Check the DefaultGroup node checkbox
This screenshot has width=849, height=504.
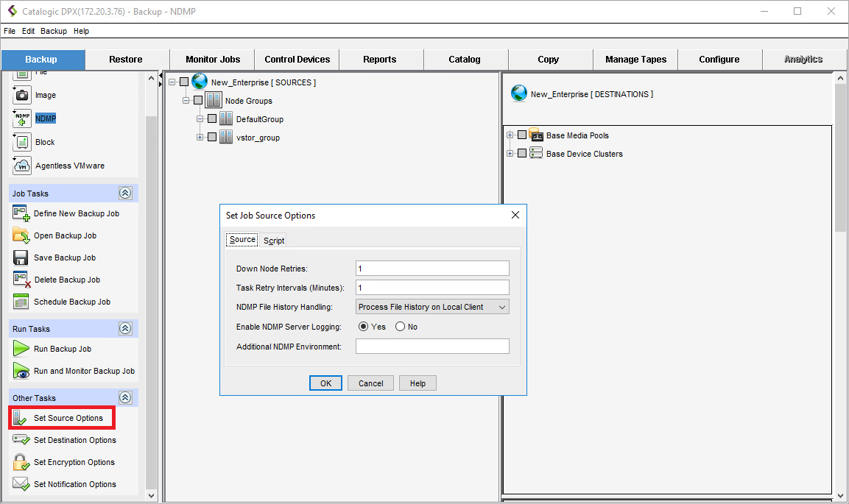(212, 119)
